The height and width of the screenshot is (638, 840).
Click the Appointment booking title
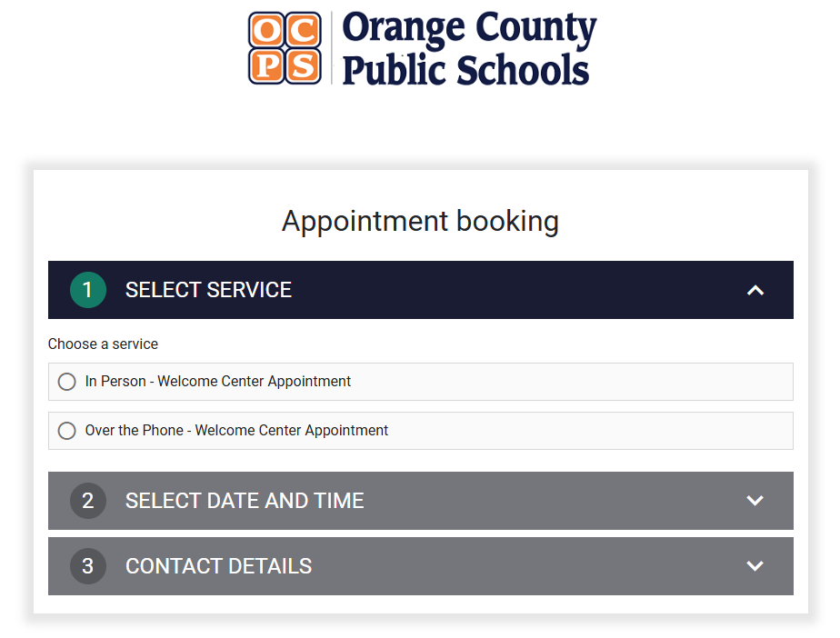point(420,221)
